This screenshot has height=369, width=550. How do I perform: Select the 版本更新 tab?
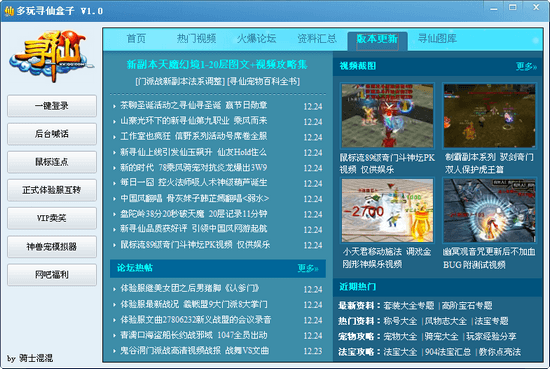377,41
